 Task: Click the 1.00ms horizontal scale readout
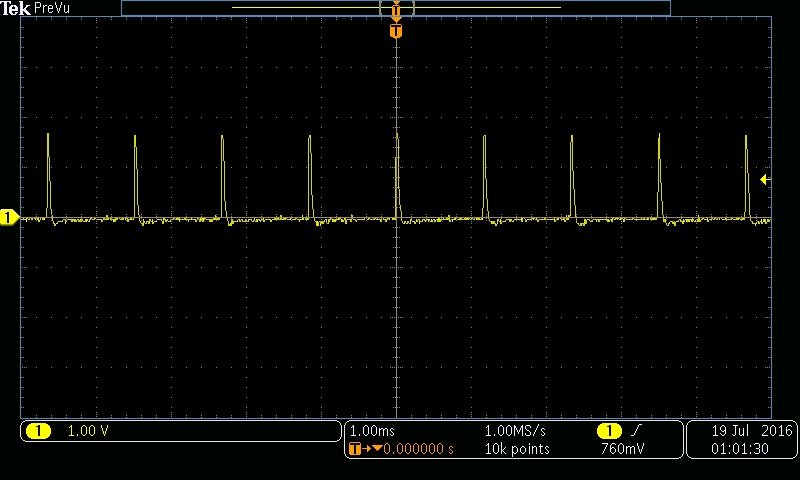coord(375,431)
